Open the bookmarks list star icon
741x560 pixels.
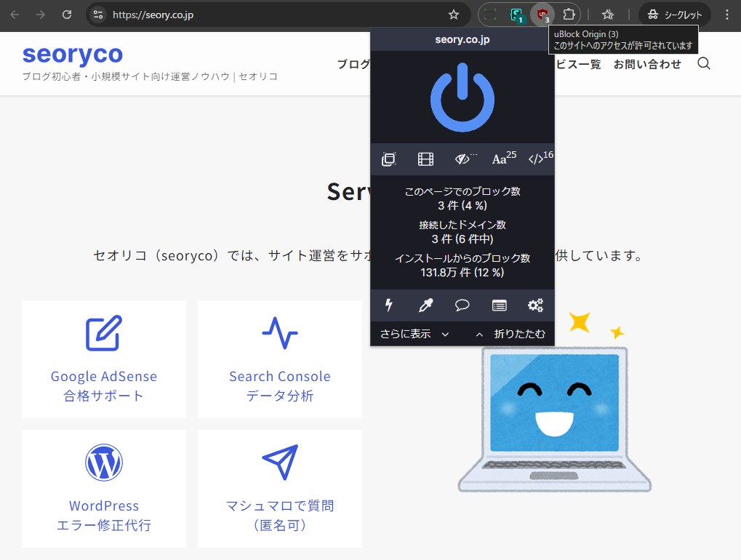(x=608, y=15)
